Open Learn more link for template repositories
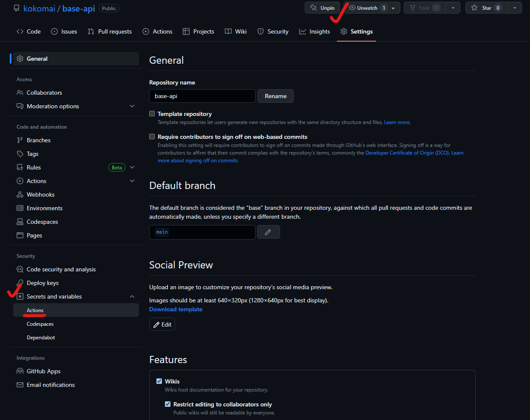Image resolution: width=530 pixels, height=420 pixels. point(397,122)
